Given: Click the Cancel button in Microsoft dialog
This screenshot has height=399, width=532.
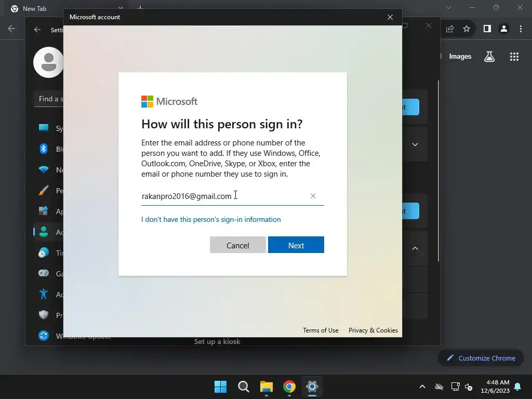Looking at the screenshot, I should click(237, 245).
